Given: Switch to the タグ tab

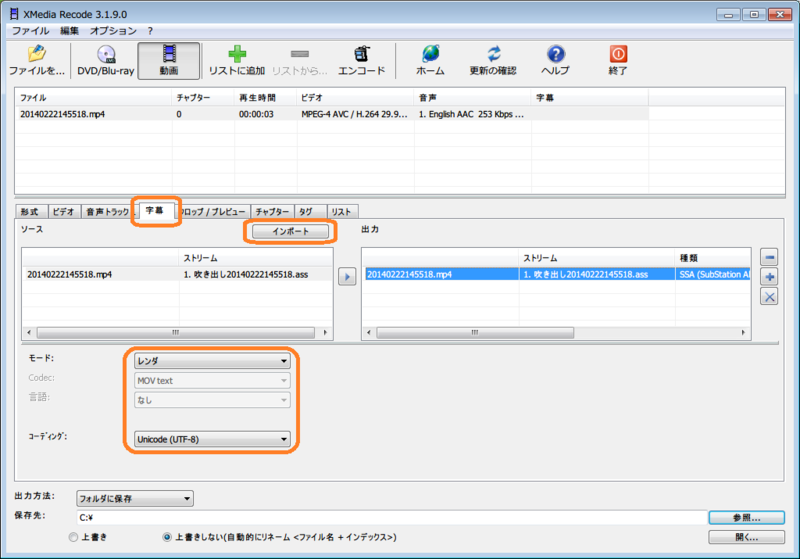Looking at the screenshot, I should pyautogui.click(x=310, y=212).
